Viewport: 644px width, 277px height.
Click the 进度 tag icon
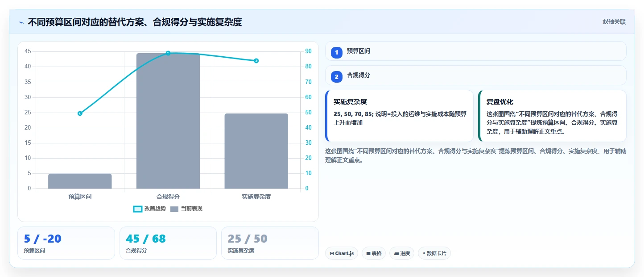click(x=396, y=253)
